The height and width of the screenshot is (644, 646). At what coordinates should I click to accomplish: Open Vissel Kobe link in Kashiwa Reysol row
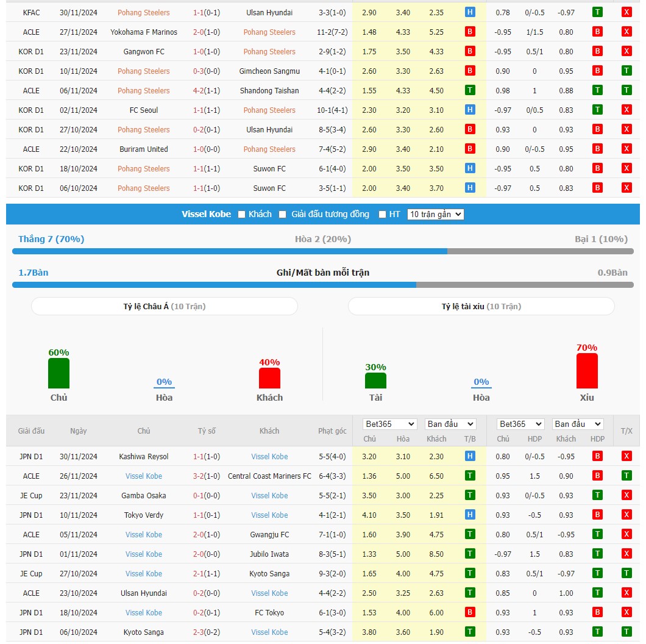pyautogui.click(x=269, y=456)
